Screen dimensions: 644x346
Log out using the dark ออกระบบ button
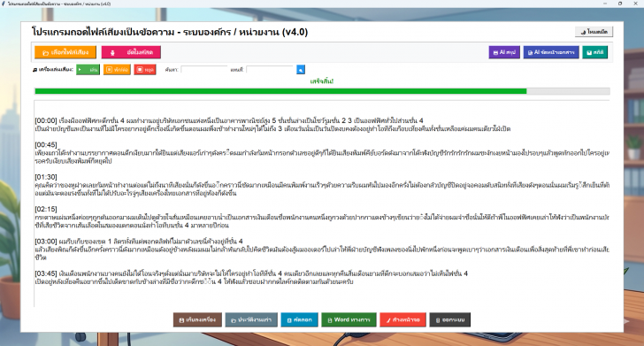(x=450, y=319)
